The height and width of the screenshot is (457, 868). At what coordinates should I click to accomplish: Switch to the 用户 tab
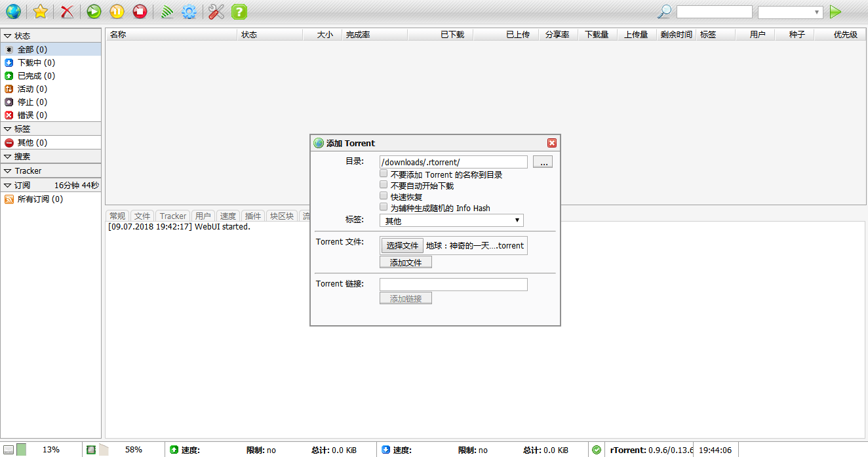click(x=203, y=216)
